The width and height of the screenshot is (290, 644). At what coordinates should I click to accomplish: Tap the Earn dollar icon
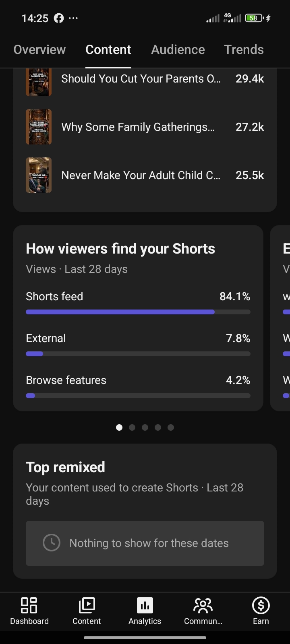click(x=261, y=605)
